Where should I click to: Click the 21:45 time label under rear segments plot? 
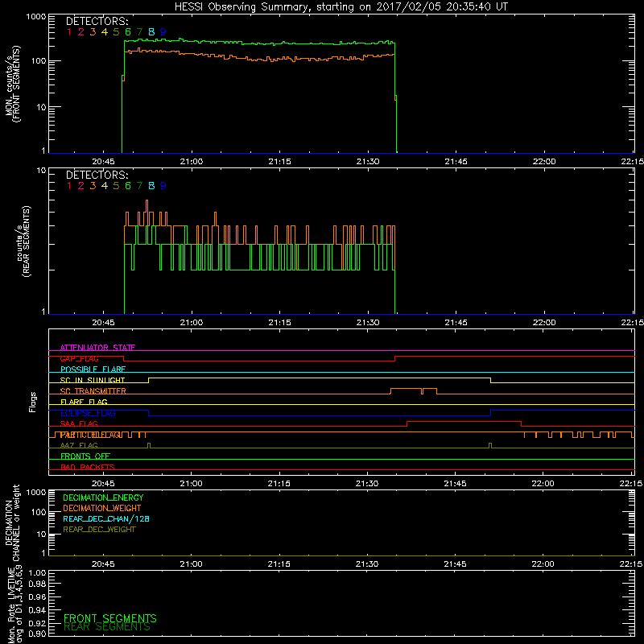(x=456, y=323)
